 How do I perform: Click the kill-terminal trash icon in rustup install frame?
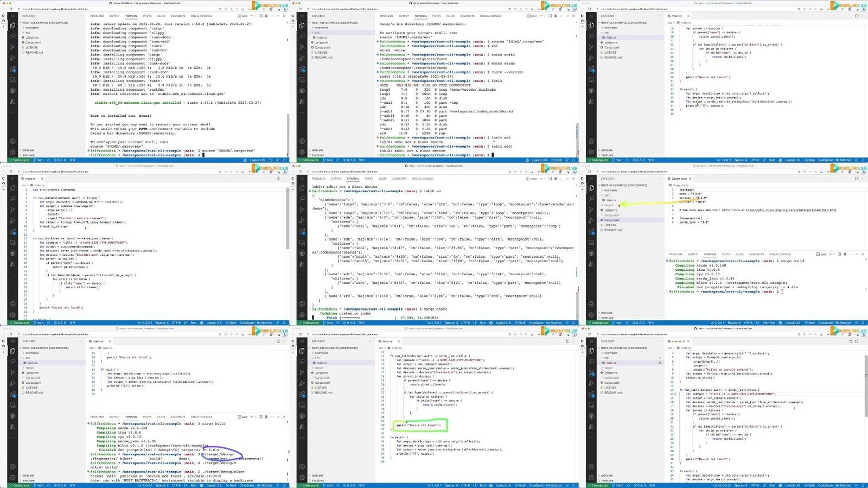click(x=266, y=16)
